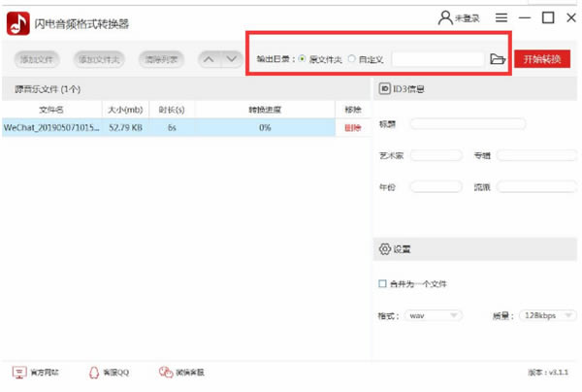Image resolution: width=582 pixels, height=392 pixels.
Task: Click the 转换进度 column header
Action: [x=265, y=110]
